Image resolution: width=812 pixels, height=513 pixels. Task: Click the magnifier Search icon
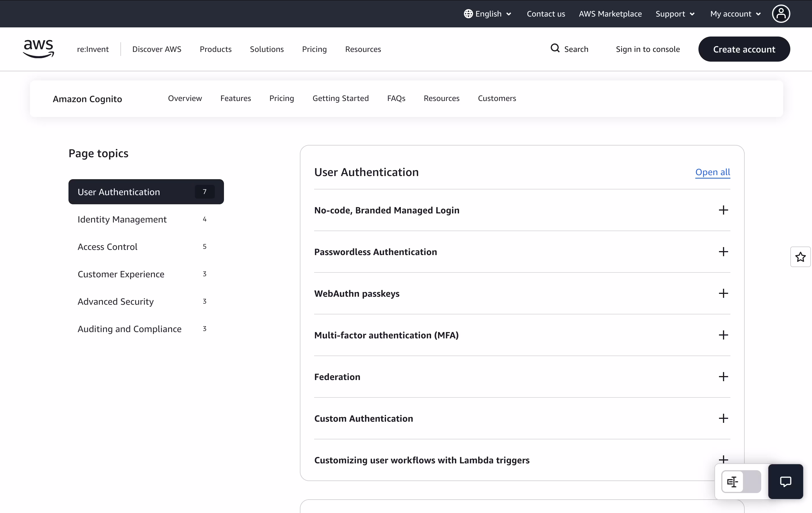pyautogui.click(x=555, y=48)
